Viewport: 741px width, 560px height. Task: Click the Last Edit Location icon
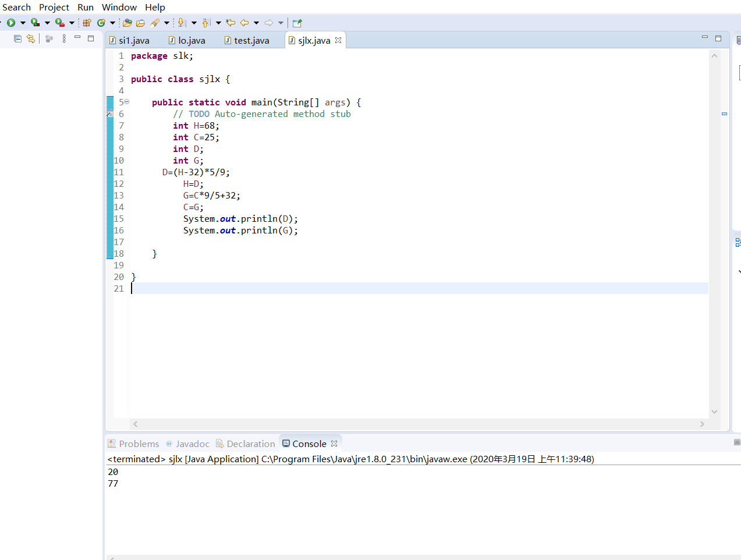click(231, 23)
